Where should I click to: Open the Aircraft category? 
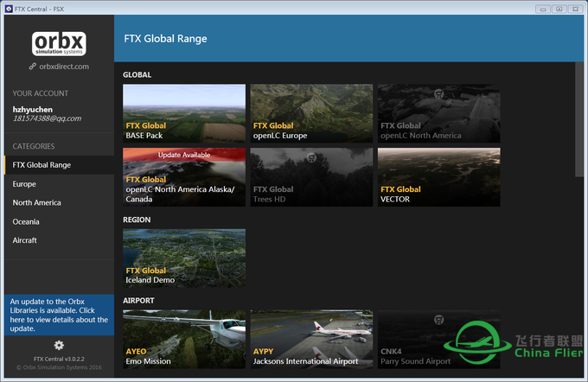60,240
